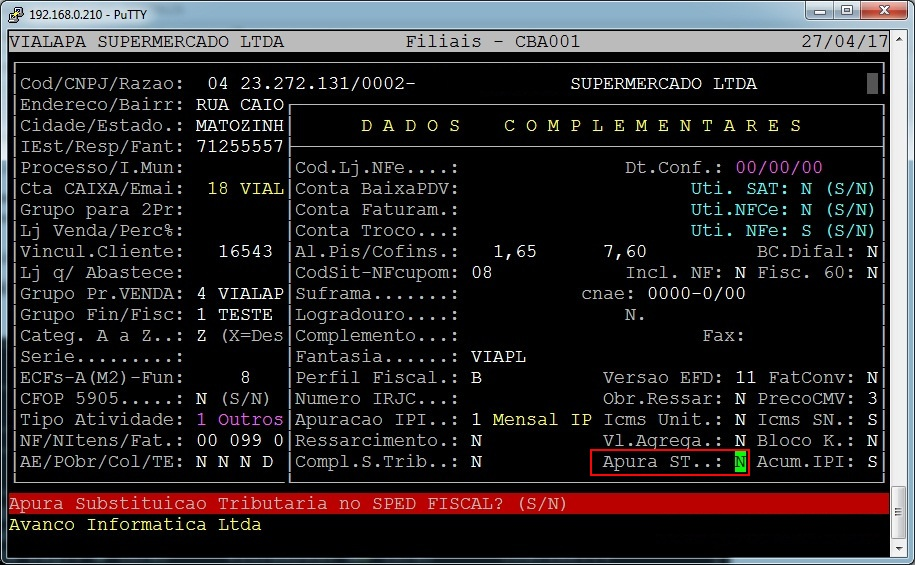
Task: Select the highlighted Apura ST value
Action: click(740, 462)
